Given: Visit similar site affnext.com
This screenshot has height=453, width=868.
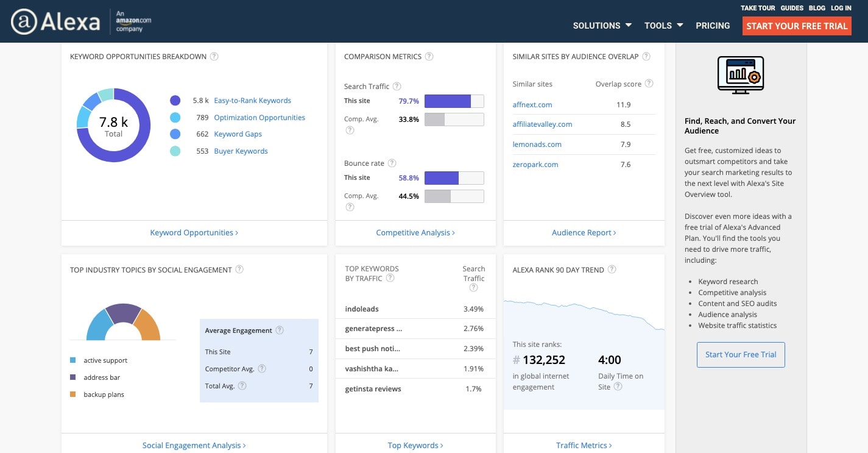Looking at the screenshot, I should coord(532,104).
